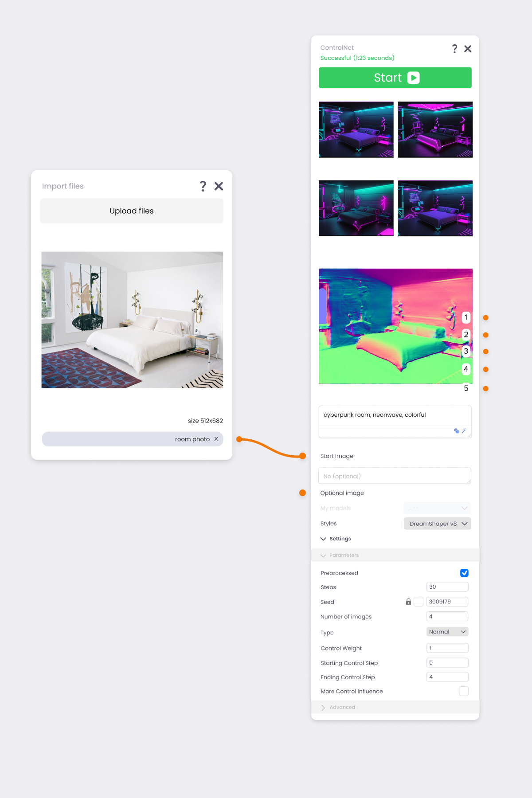
Task: Click the negative prompt No (optional) field
Action: (x=395, y=476)
